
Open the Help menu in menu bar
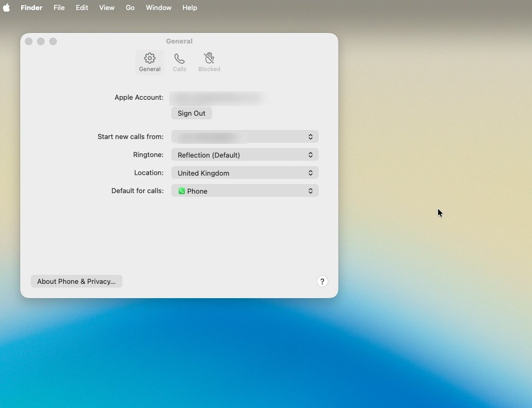coord(189,8)
